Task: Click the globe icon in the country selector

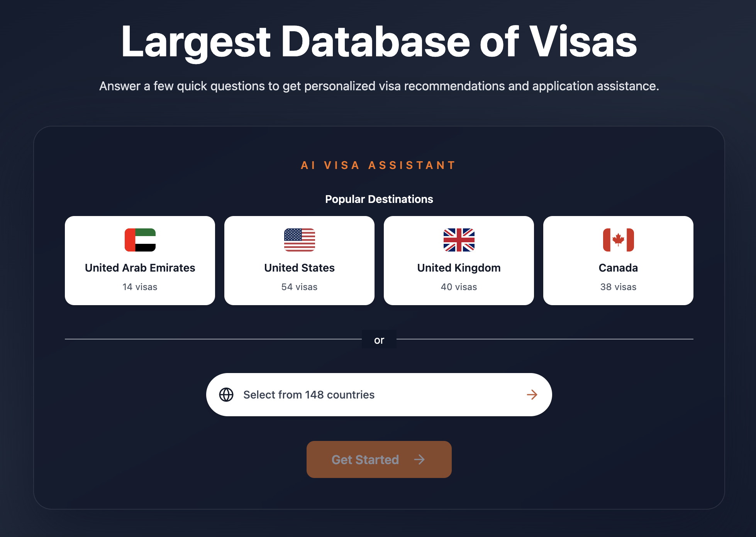Action: pos(227,394)
